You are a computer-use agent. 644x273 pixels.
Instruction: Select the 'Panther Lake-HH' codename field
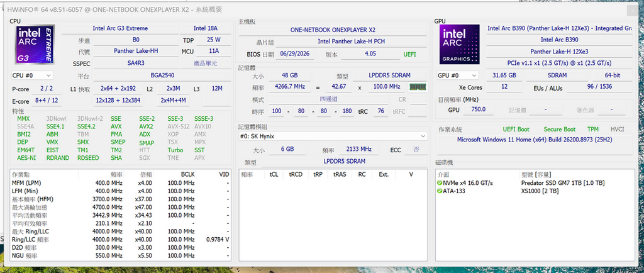coord(136,52)
